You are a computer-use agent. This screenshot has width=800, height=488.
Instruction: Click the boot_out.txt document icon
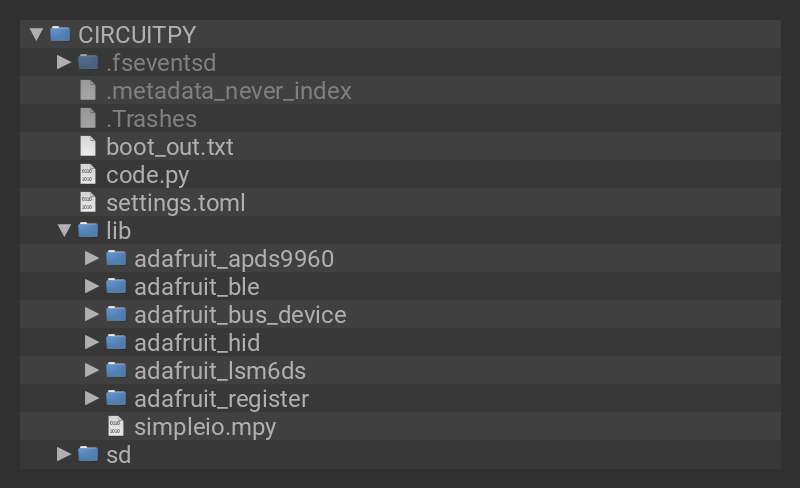[88, 147]
